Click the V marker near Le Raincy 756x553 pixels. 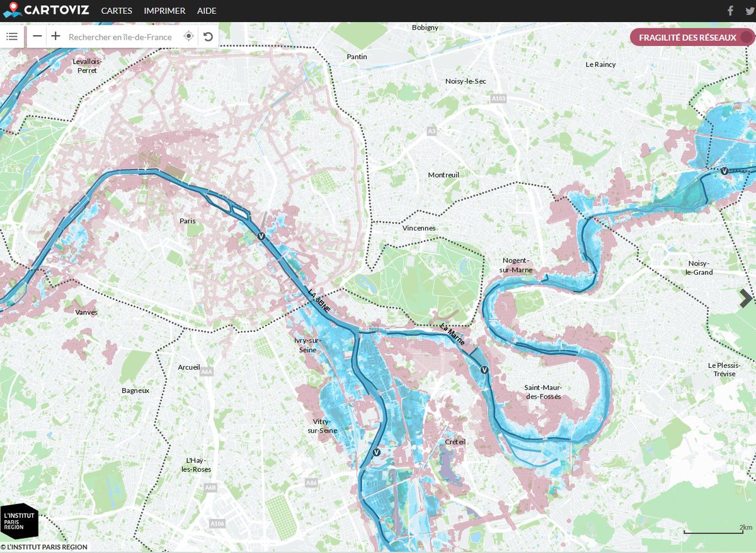[724, 171]
